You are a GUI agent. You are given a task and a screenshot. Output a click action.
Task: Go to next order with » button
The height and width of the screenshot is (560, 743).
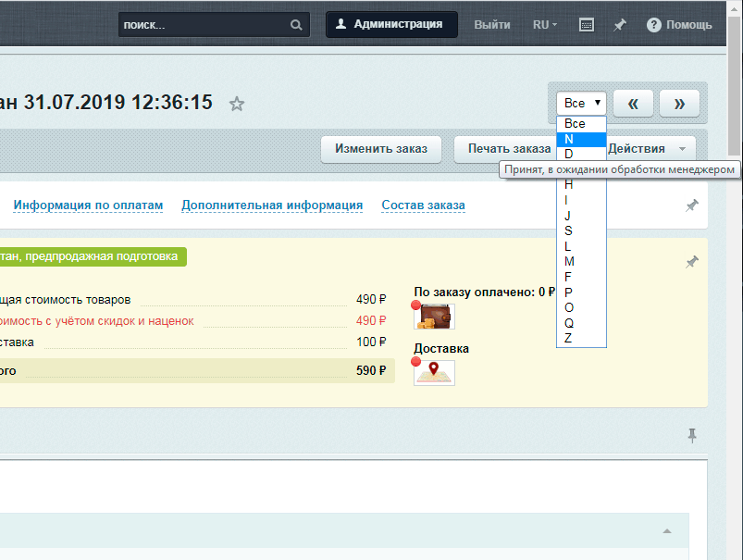[x=679, y=103]
